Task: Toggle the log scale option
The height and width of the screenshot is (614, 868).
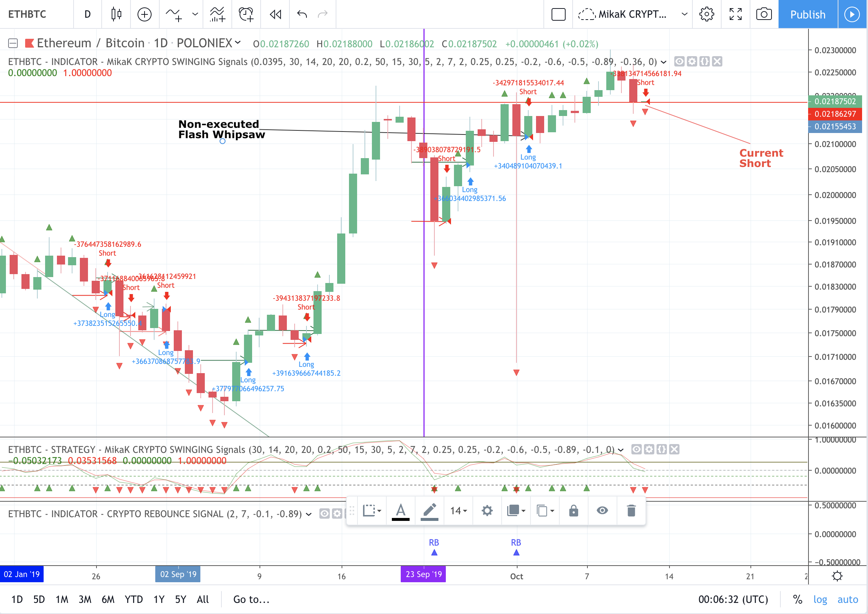Action: coord(820,599)
